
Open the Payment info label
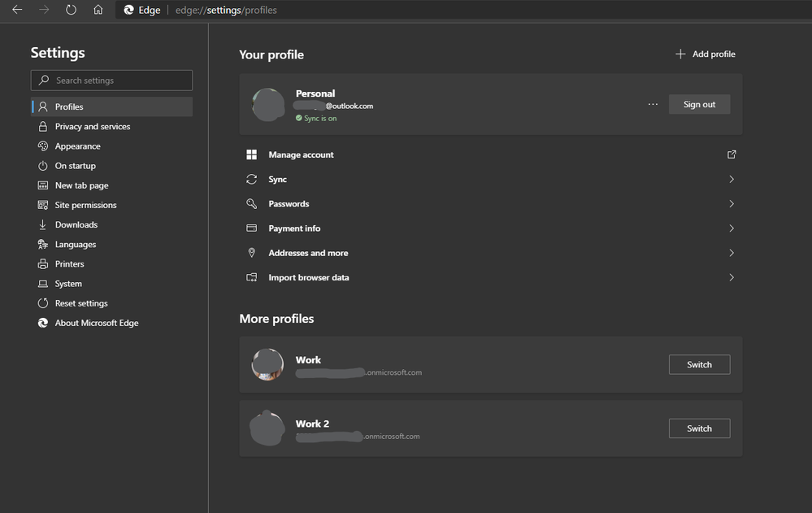[x=294, y=228]
